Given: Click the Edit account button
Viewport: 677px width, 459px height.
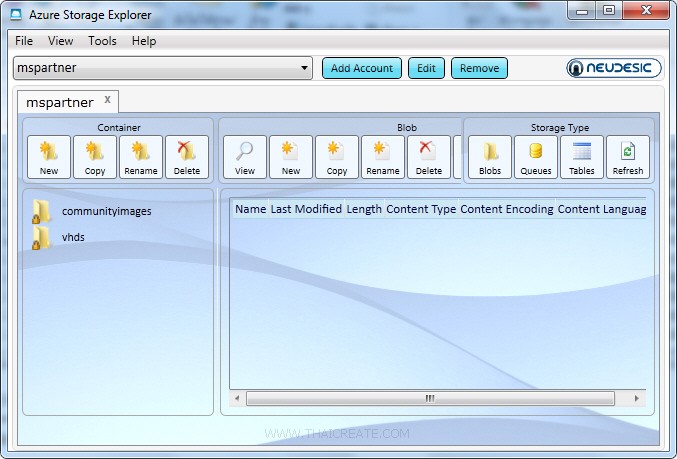Looking at the screenshot, I should pos(426,68).
